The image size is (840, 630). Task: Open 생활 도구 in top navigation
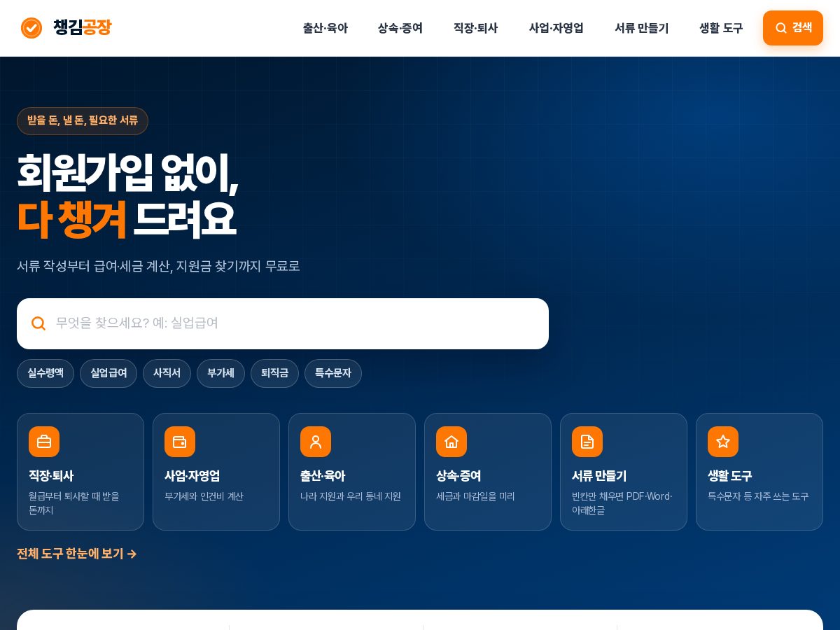click(721, 28)
